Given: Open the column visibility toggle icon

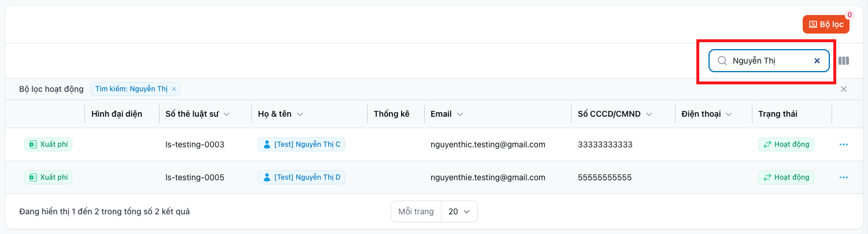Looking at the screenshot, I should pyautogui.click(x=844, y=61).
